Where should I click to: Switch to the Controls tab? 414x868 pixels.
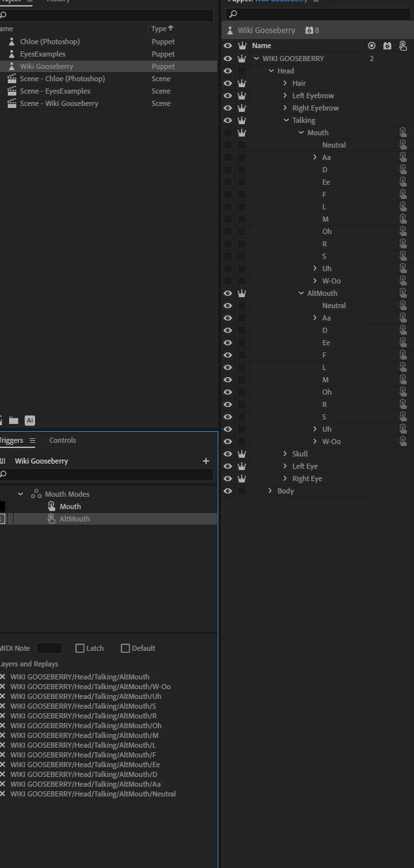point(62,440)
